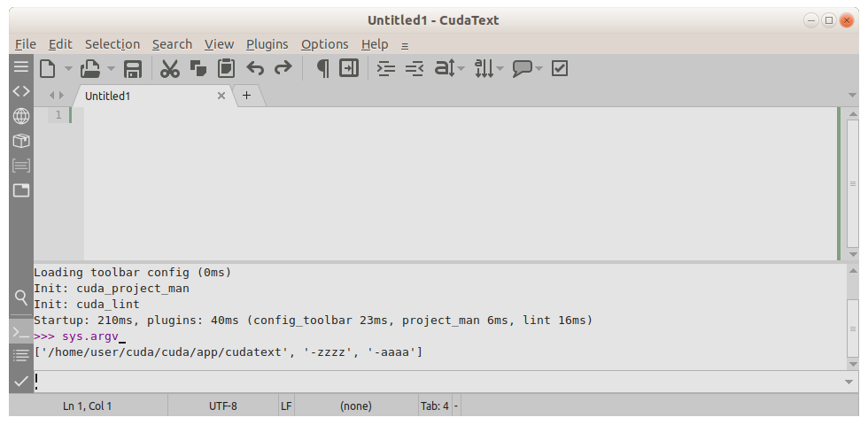This screenshot has width=868, height=425.
Task: Expand the new file dropdown arrow
Action: (69, 69)
